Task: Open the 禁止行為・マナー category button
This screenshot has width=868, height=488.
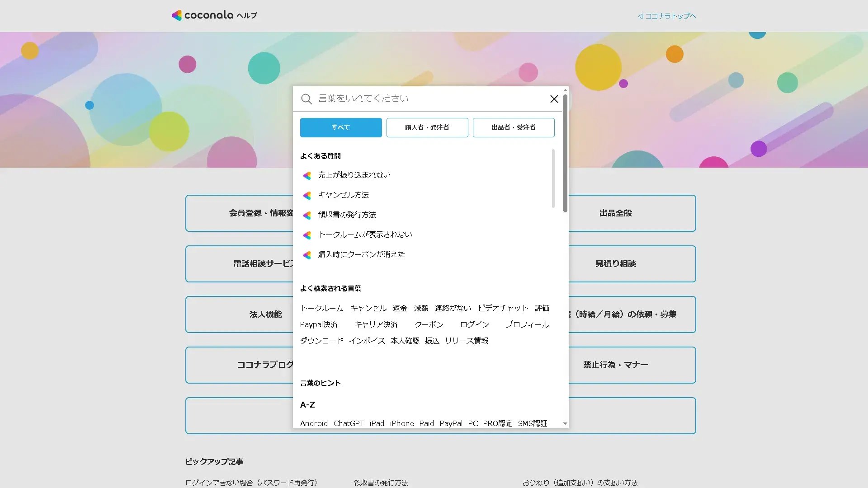Action: (x=632, y=365)
